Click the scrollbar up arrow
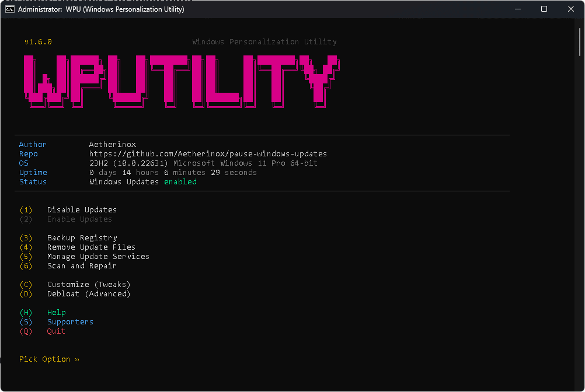 point(579,23)
